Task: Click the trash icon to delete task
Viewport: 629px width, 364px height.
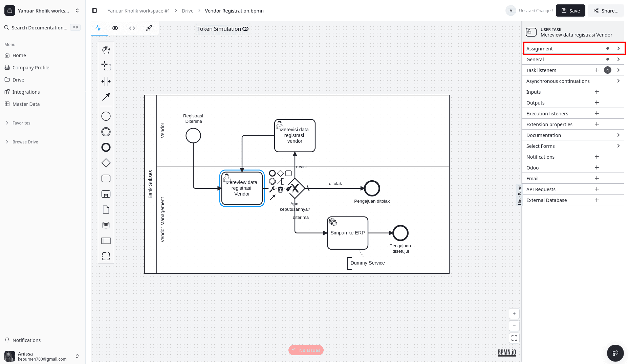Action: point(280,190)
